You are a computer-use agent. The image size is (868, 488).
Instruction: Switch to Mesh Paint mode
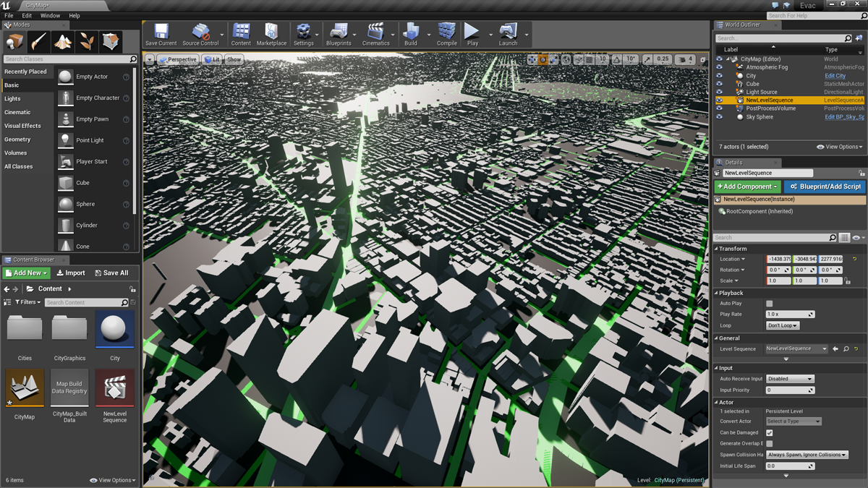tap(38, 41)
